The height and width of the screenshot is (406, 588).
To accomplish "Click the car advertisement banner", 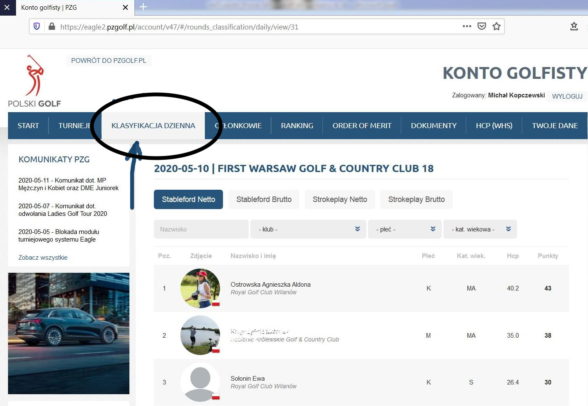I will coord(69,333).
